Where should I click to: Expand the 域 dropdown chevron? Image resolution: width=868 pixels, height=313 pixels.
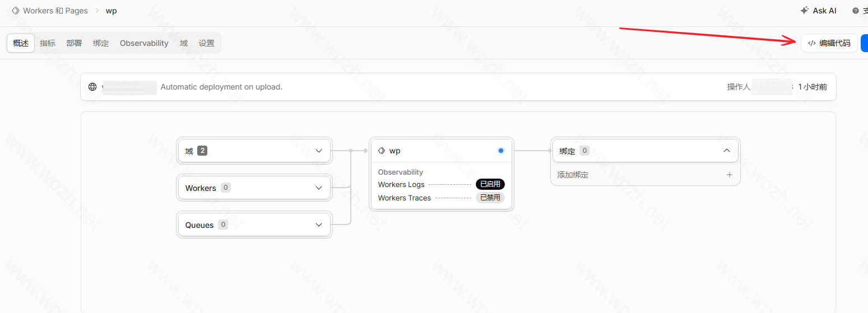tap(319, 151)
